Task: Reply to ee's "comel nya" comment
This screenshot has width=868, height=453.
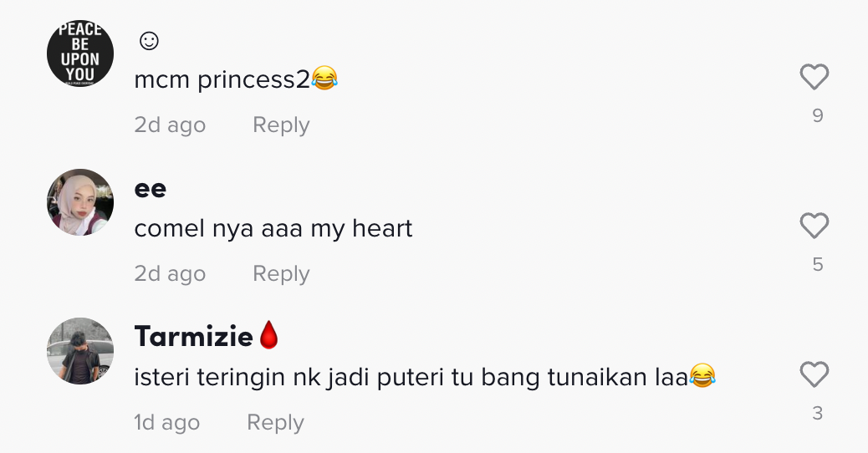Action: [281, 274]
